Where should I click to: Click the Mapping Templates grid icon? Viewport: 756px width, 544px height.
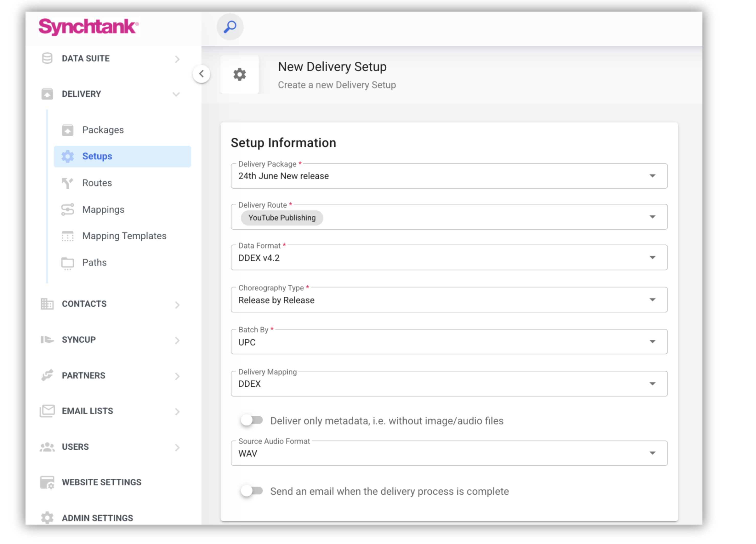pyautogui.click(x=68, y=236)
